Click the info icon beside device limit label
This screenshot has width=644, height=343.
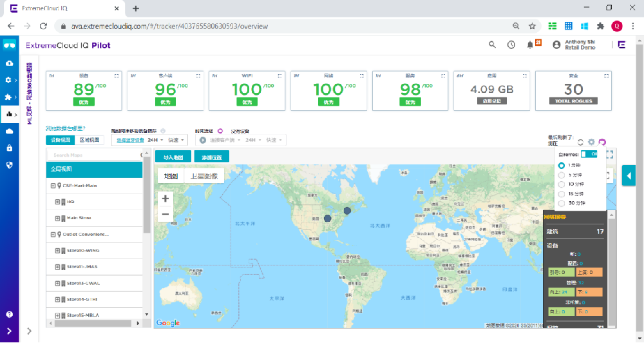pyautogui.click(x=163, y=131)
